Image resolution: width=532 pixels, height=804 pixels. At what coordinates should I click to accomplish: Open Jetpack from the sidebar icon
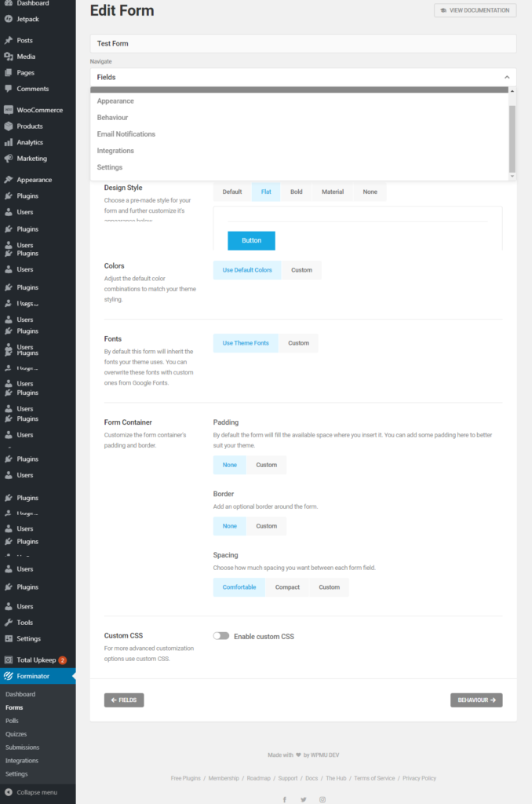tap(8, 19)
